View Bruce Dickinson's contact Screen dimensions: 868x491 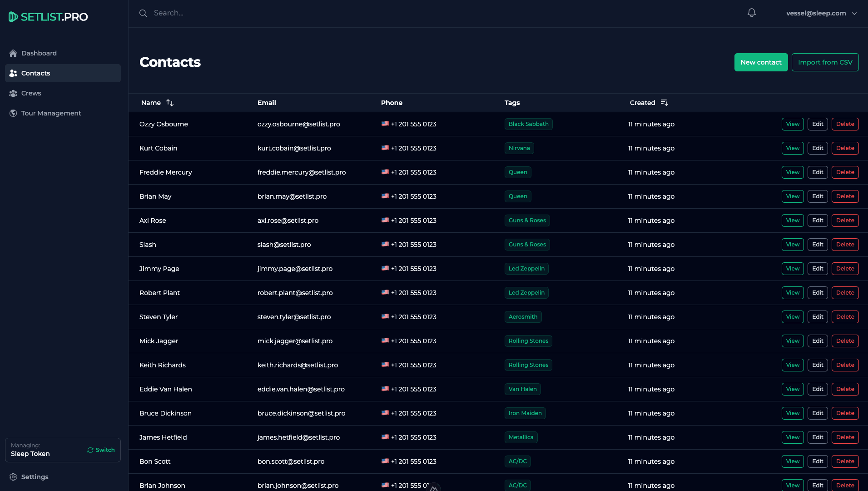793,413
